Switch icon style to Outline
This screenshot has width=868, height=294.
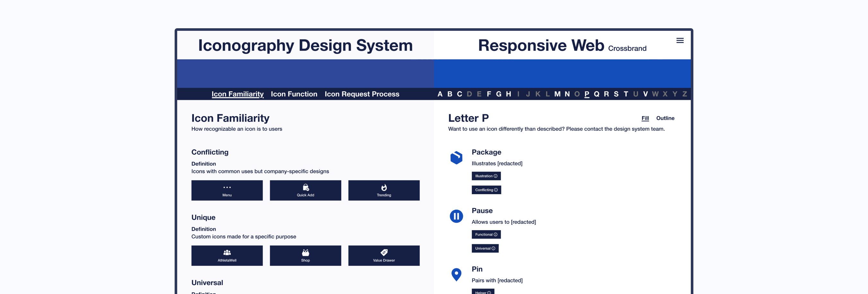tap(665, 118)
